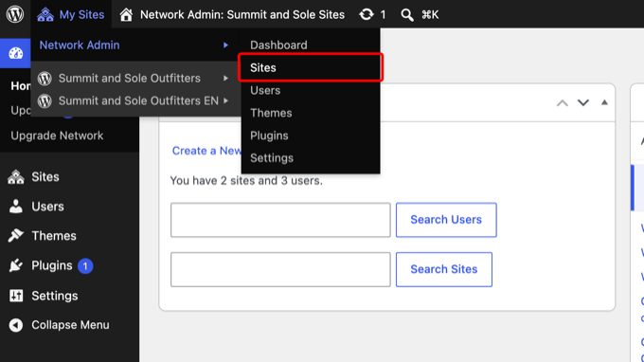644x362 pixels.
Task: Click the Collapse Menu arrow icon
Action: tap(15, 325)
